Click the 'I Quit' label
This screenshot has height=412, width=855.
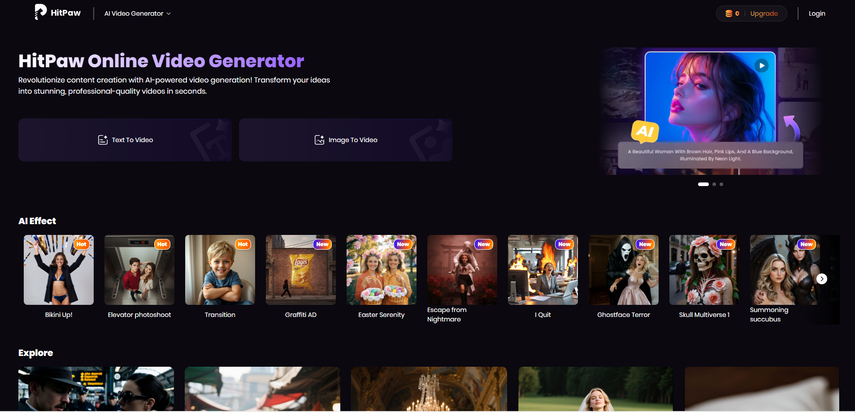(543, 314)
